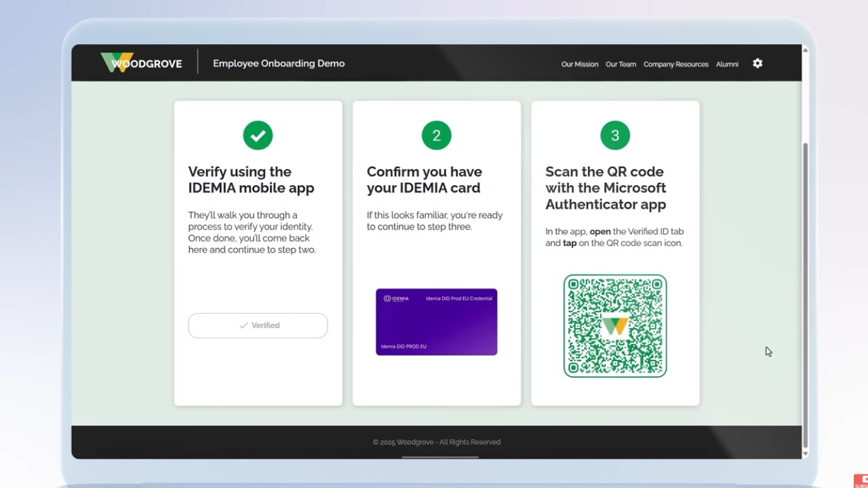Open the settings gear icon
This screenshot has height=488, width=868.
tap(757, 63)
